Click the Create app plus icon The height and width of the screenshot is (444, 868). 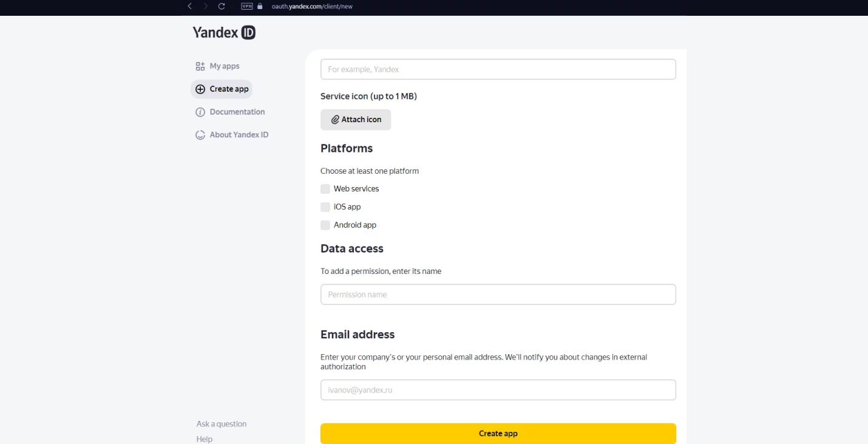[200, 89]
